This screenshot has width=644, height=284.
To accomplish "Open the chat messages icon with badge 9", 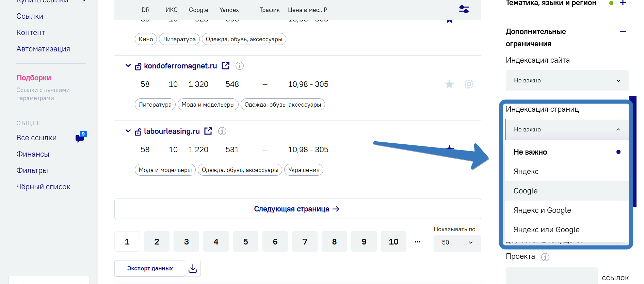I will 81,137.
